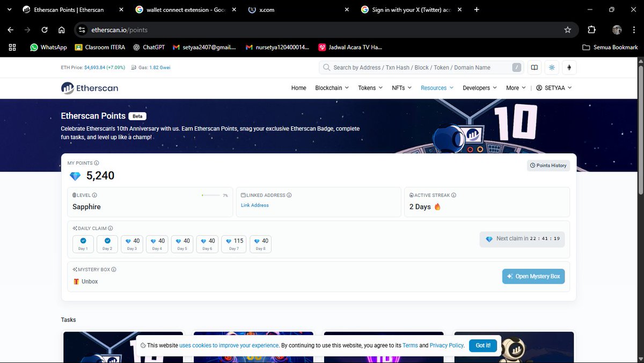Click the browser home icon
Viewport: 644px width, 363px height.
click(62, 30)
